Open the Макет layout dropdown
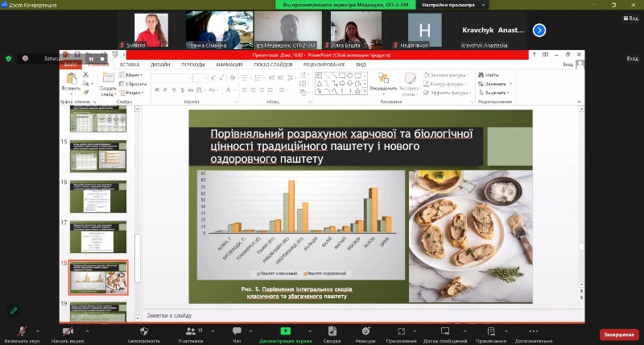Screen dimensions: 644x345 [130, 75]
